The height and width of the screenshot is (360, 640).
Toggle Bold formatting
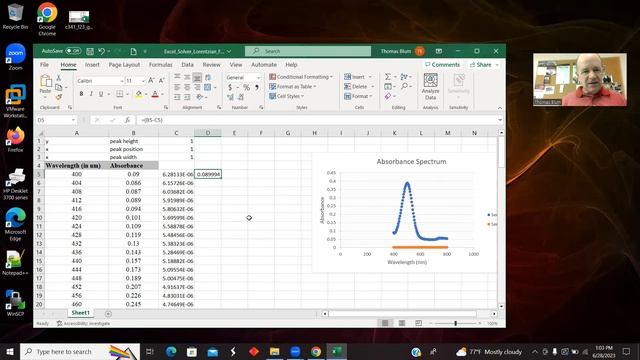point(81,94)
